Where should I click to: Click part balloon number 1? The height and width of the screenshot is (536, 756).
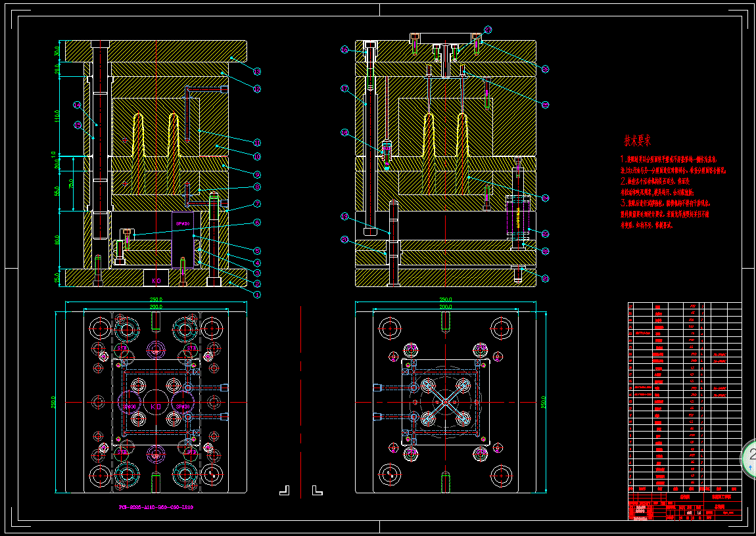pos(257,294)
